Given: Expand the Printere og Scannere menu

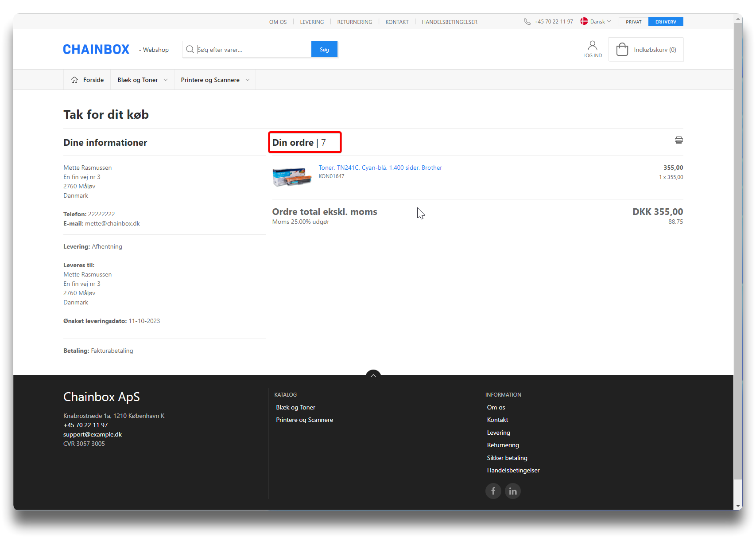Looking at the screenshot, I should pyautogui.click(x=215, y=80).
